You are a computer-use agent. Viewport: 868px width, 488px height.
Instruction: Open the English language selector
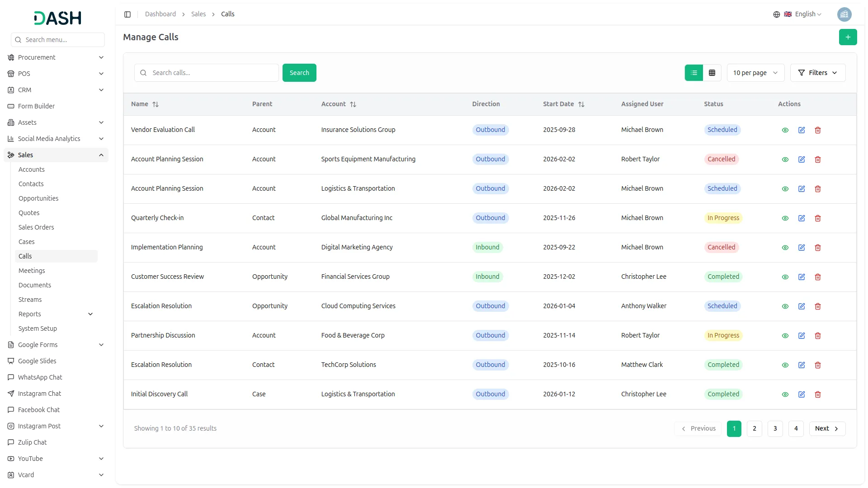pos(797,14)
